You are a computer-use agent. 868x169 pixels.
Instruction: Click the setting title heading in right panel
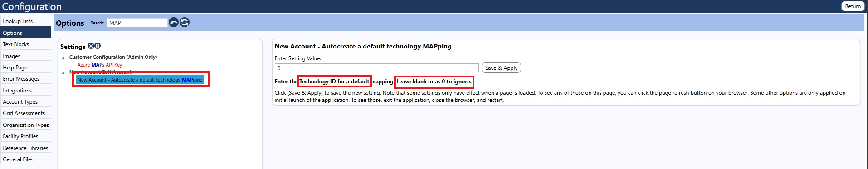pyautogui.click(x=363, y=46)
